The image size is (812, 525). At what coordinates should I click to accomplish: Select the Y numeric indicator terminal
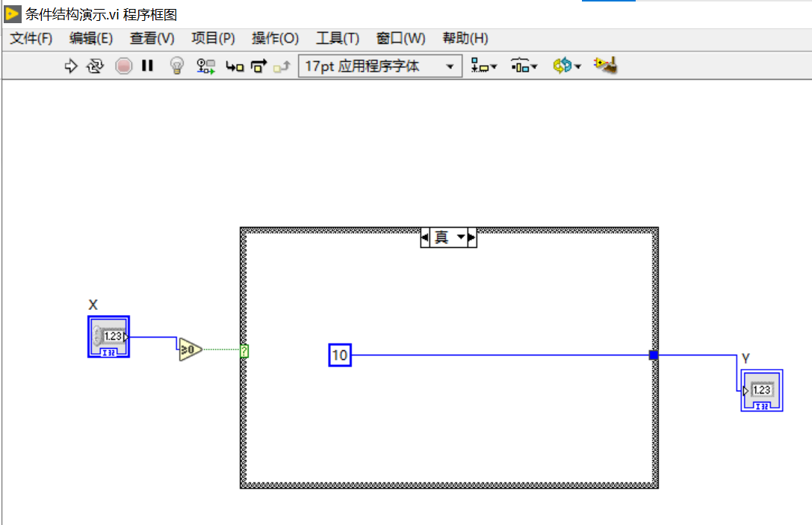click(x=762, y=391)
